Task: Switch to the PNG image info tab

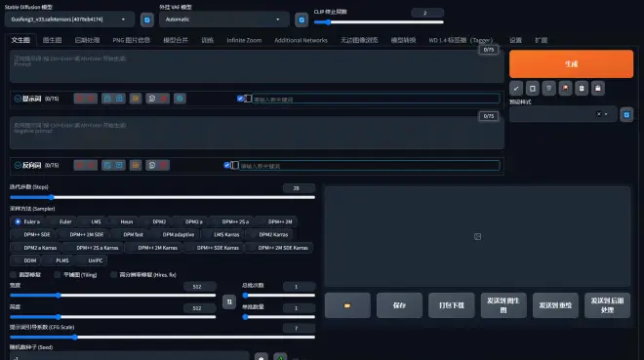Action: point(132,40)
